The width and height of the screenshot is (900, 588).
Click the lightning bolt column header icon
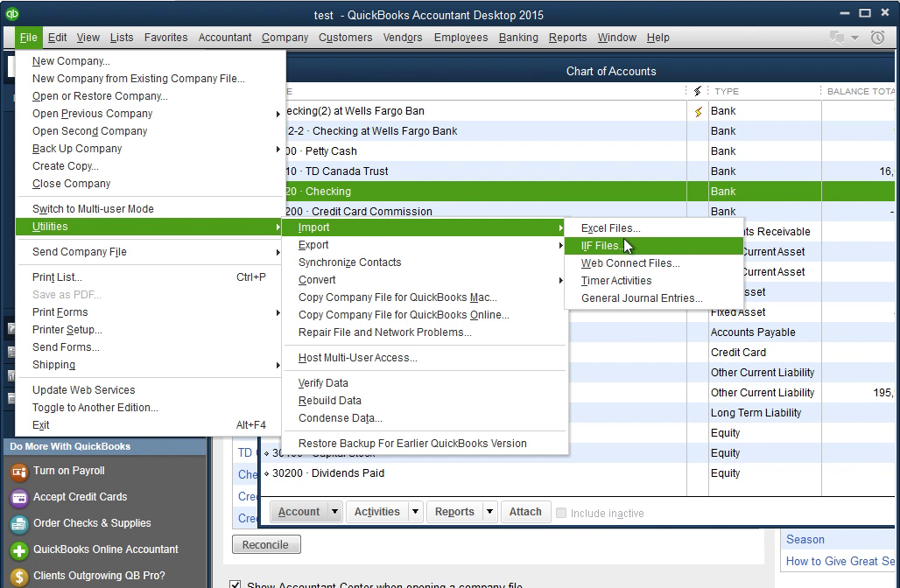[698, 91]
